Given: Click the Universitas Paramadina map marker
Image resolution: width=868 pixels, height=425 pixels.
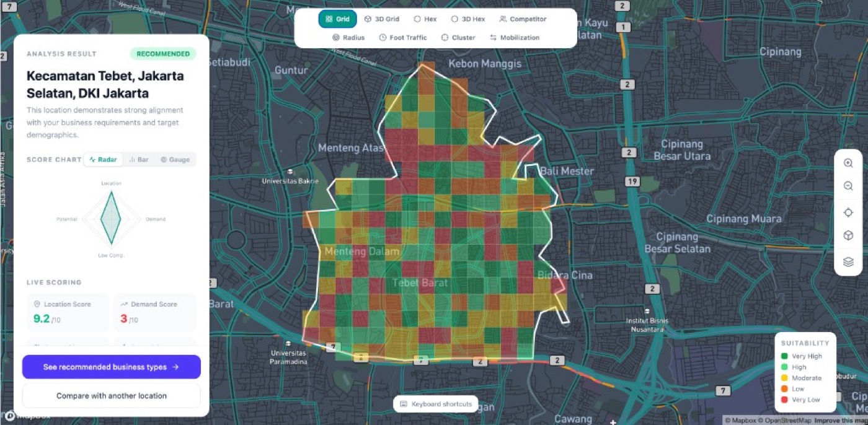Looking at the screenshot, I should coord(288,343).
